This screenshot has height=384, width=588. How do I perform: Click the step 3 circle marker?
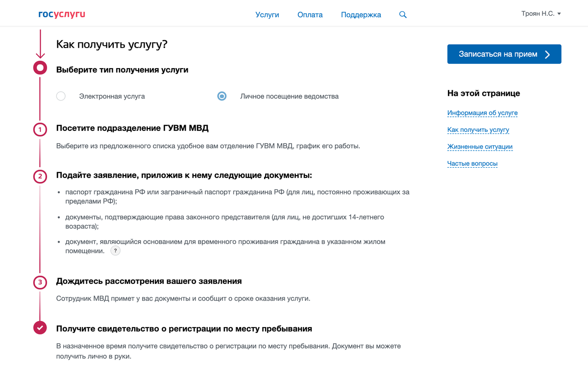(40, 282)
